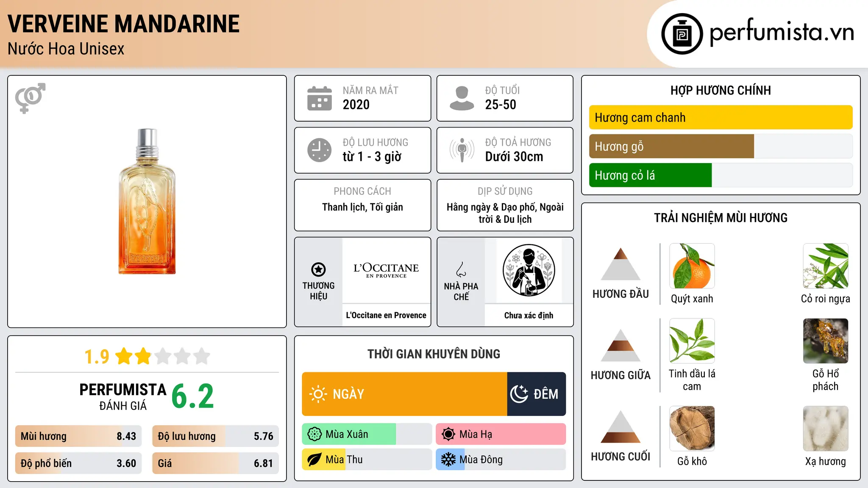Click the Hương cuối pyramid icon
Image resolution: width=868 pixels, height=488 pixels.
tap(620, 427)
